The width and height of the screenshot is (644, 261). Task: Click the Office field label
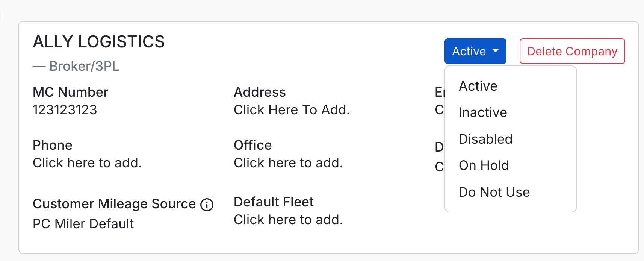click(252, 145)
